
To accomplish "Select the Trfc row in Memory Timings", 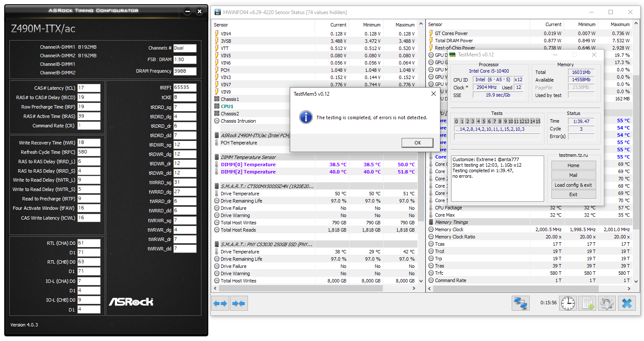I will [529, 273].
